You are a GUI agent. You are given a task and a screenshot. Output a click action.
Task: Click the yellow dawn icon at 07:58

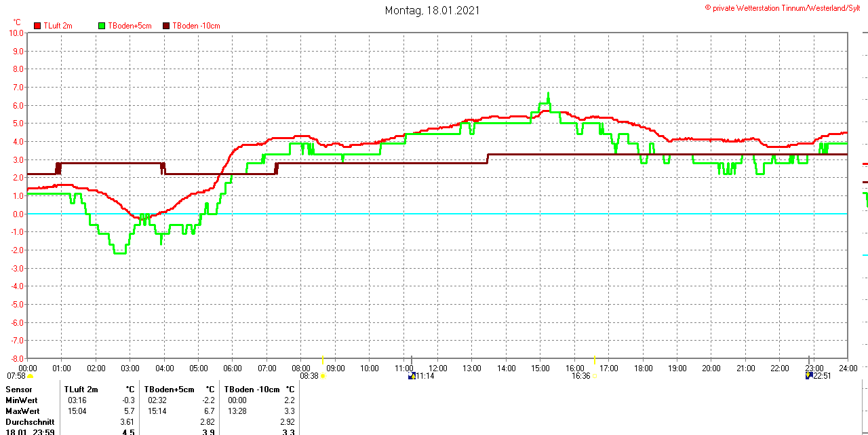pyautogui.click(x=30, y=376)
